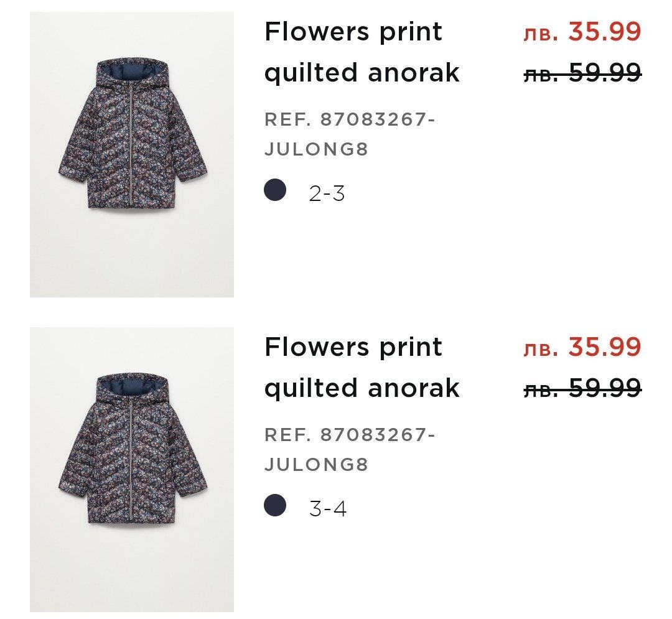Open the anorak photo for size 3-4
Image resolution: width=672 pixels, height=619 pixels.
click(x=132, y=469)
